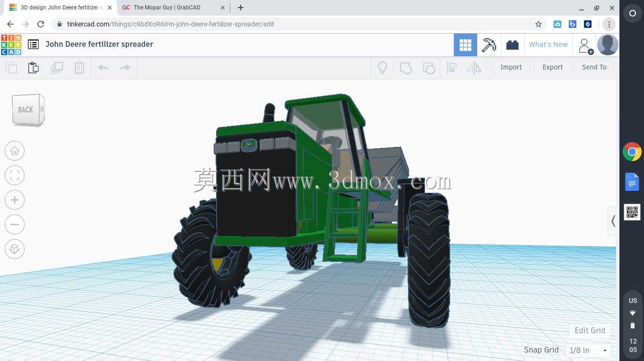Open the ChromeOS launcher circle

[x=633, y=13]
